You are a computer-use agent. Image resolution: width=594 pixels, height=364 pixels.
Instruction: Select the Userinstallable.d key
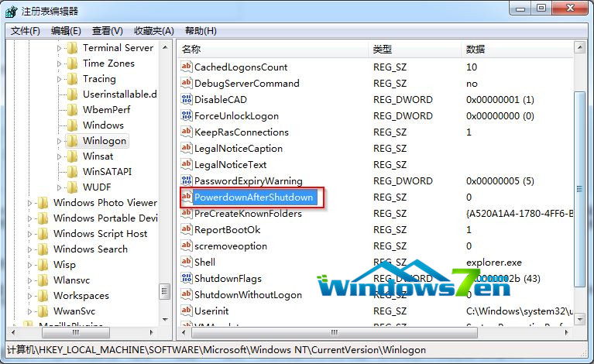pyautogui.click(x=120, y=94)
